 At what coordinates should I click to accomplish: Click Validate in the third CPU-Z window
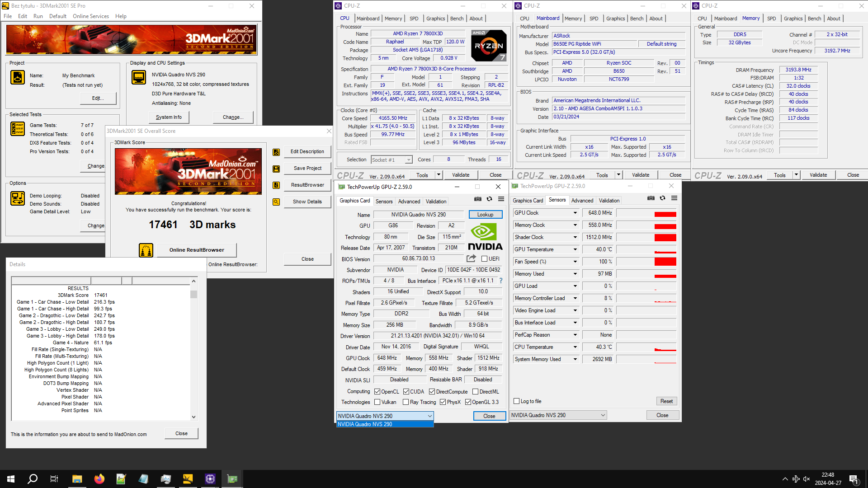[x=818, y=175]
